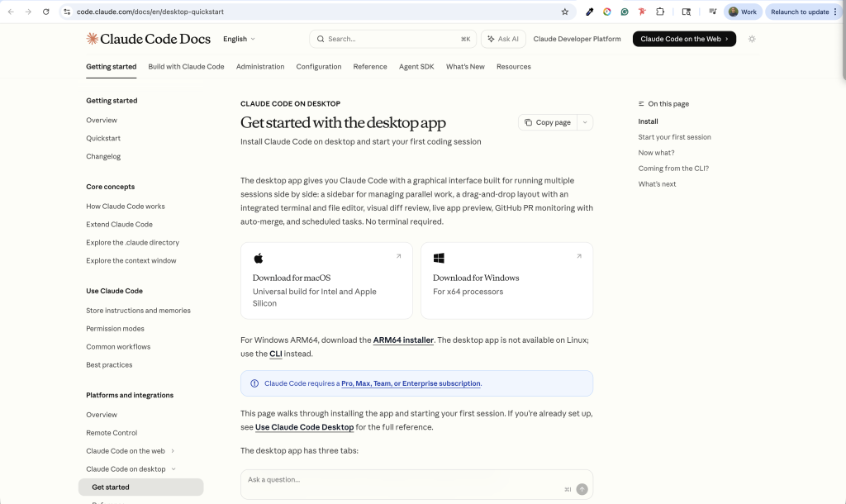Click the On this page list icon
The width and height of the screenshot is (846, 504).
click(641, 103)
